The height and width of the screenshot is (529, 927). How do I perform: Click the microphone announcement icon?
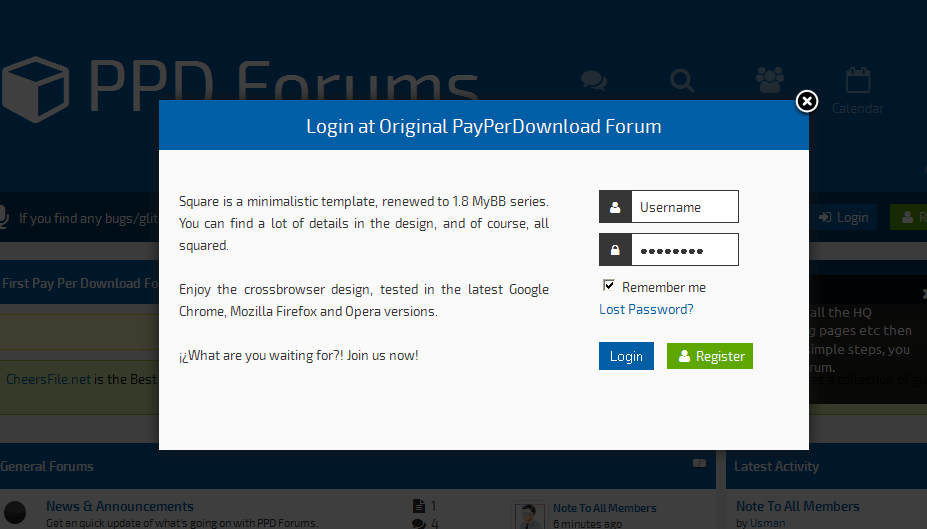[x=4, y=218]
